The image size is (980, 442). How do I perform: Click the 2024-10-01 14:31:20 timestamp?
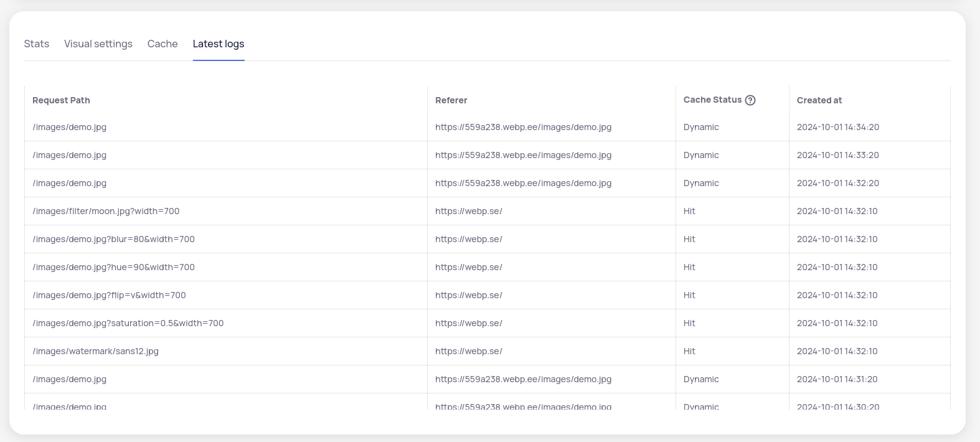837,379
